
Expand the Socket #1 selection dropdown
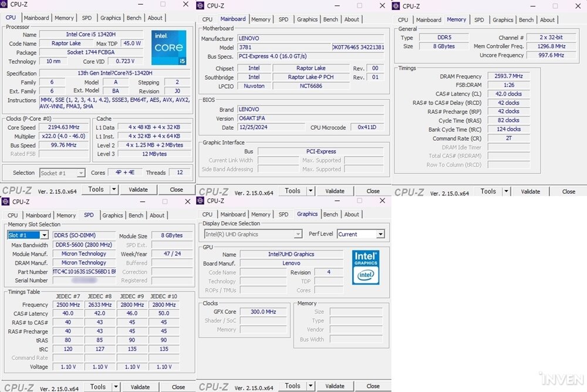[x=81, y=173]
